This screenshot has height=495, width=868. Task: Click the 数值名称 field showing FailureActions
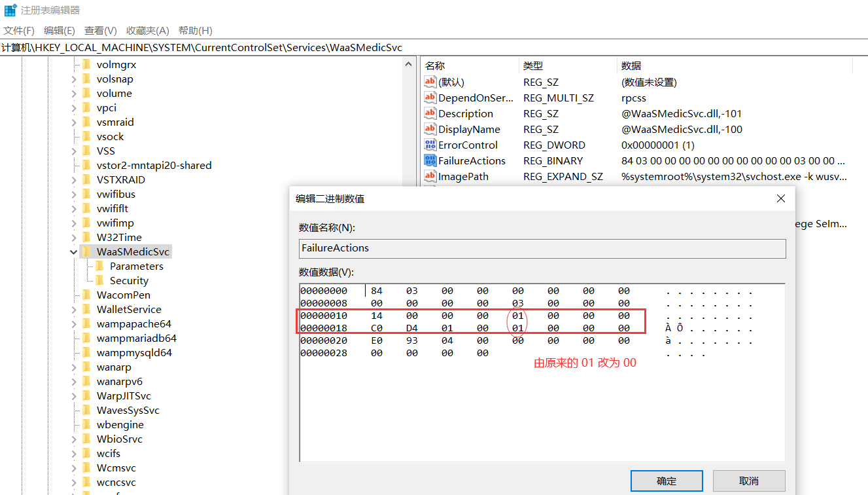(x=542, y=248)
